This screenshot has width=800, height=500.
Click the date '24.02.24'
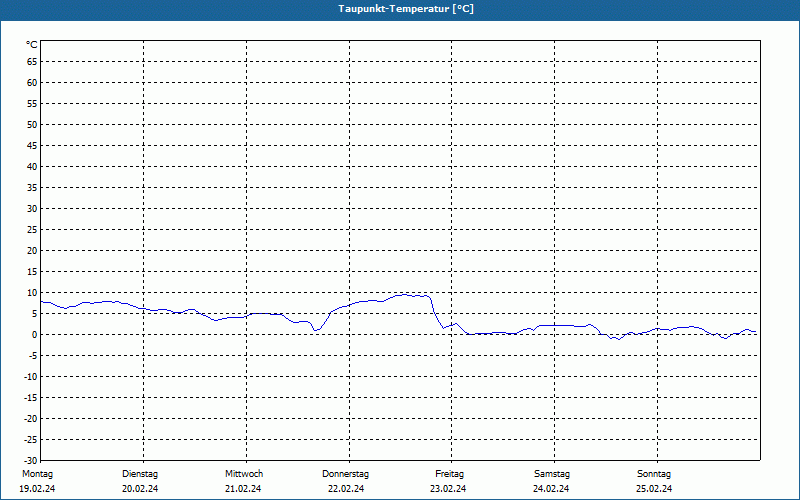pos(551,489)
